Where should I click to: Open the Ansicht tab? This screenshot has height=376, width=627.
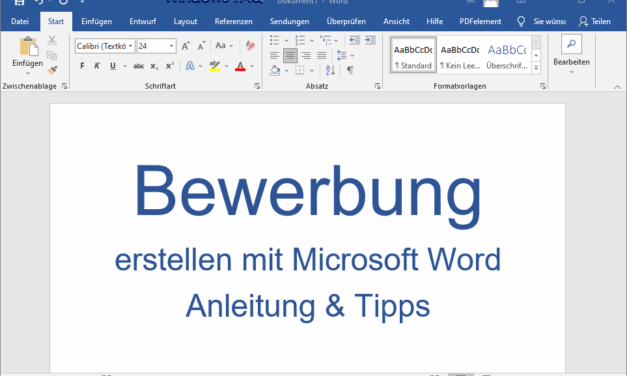[x=396, y=22]
